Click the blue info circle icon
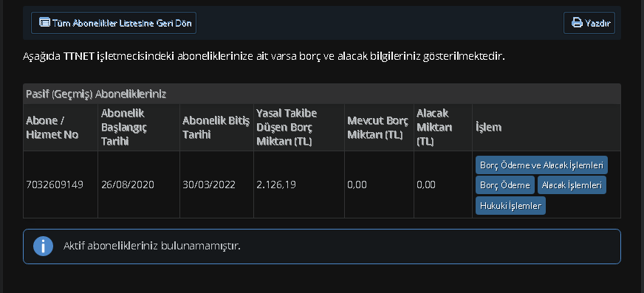Screen dimensions: 644x293 (x=43, y=247)
